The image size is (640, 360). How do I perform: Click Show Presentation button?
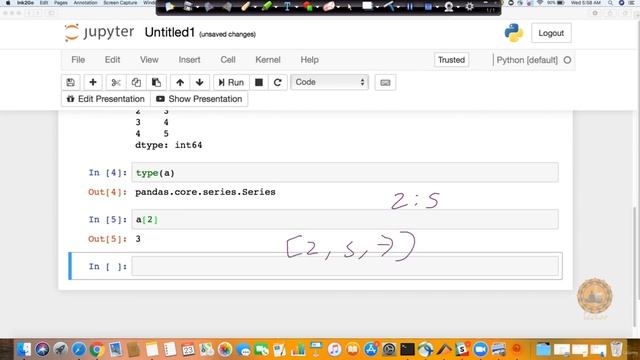[199, 99]
